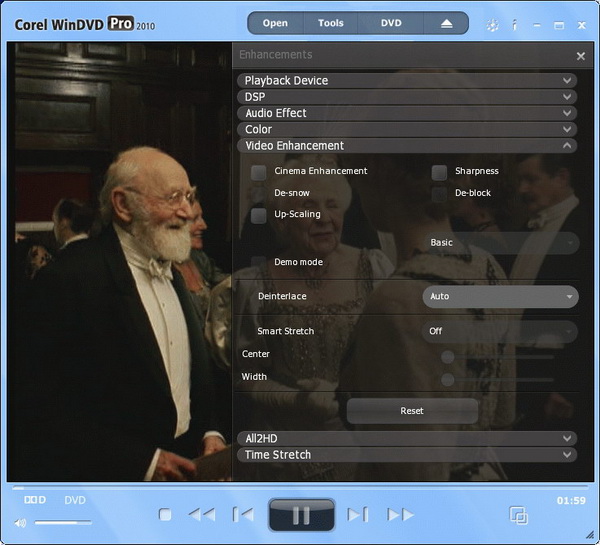
Task: Adjust the Center slider handle
Action: [447, 357]
